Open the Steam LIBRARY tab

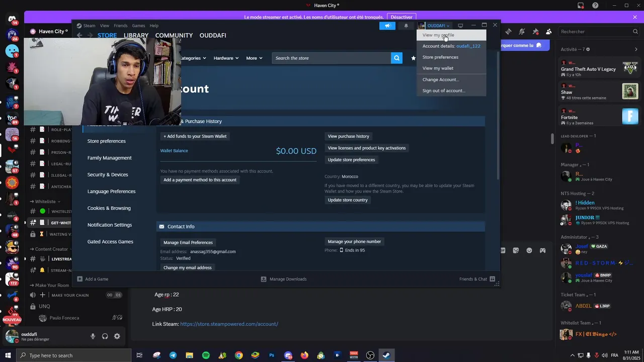(x=136, y=36)
